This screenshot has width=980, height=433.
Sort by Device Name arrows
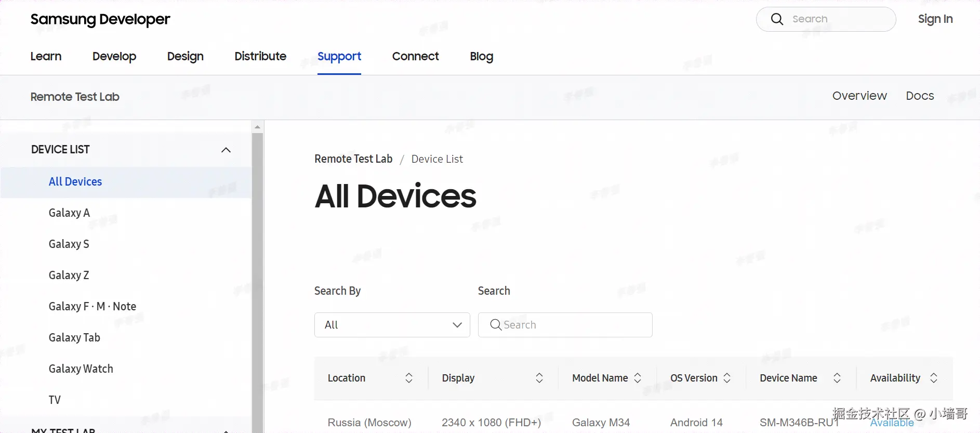click(x=837, y=378)
